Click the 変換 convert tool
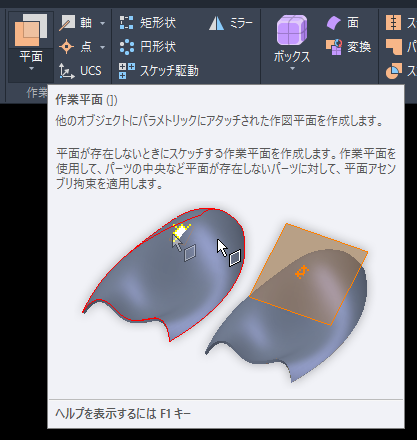417x440 pixels. pyautogui.click(x=348, y=47)
